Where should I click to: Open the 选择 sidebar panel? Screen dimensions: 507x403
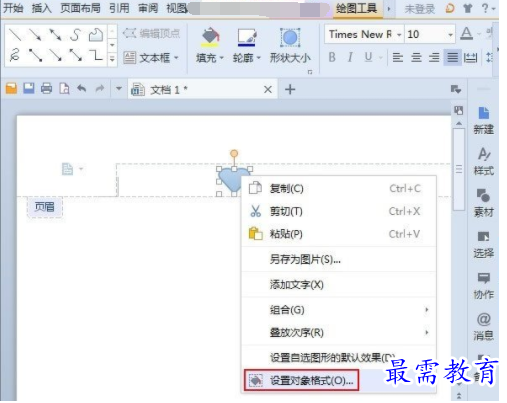pos(484,244)
